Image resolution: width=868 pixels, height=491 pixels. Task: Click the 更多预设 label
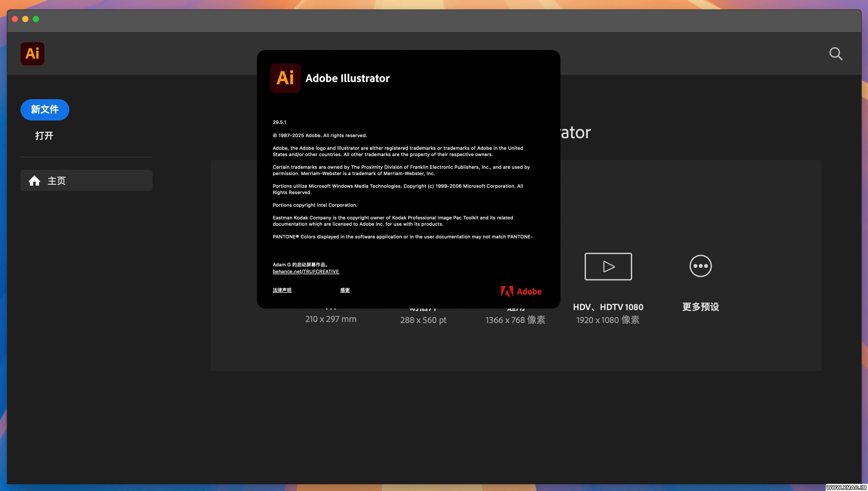pyautogui.click(x=700, y=307)
